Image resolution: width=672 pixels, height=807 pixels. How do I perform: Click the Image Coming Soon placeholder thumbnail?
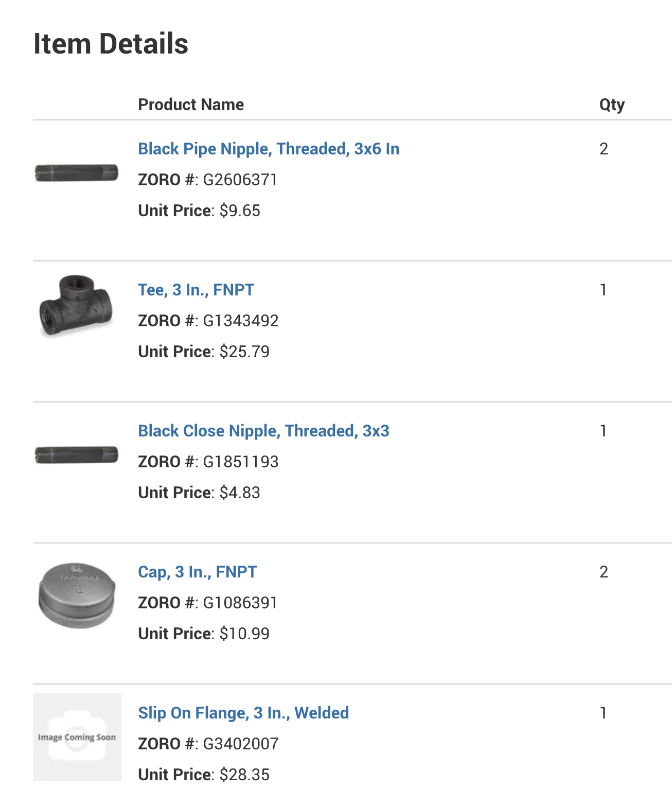(x=77, y=737)
